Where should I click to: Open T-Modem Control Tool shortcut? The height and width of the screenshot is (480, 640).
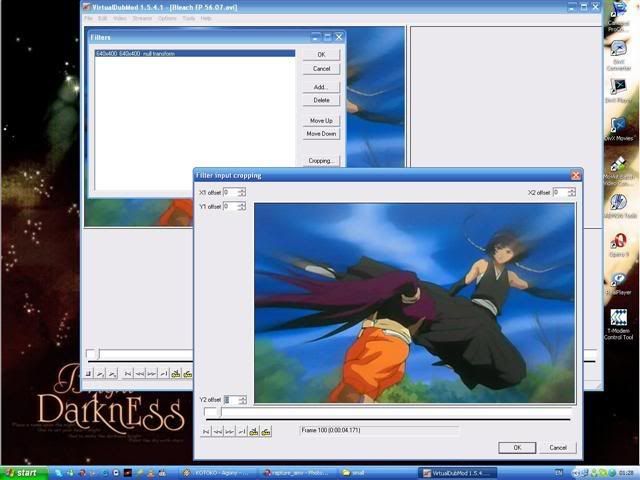click(x=619, y=325)
